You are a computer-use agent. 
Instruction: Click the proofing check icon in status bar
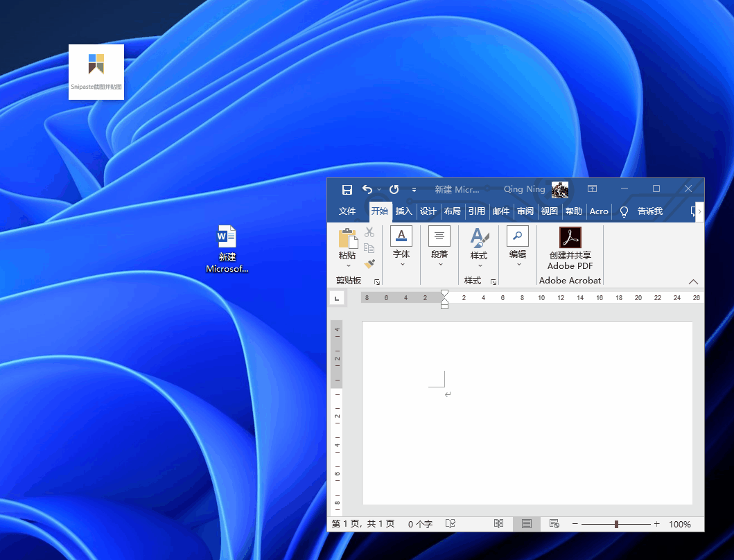pyautogui.click(x=451, y=523)
